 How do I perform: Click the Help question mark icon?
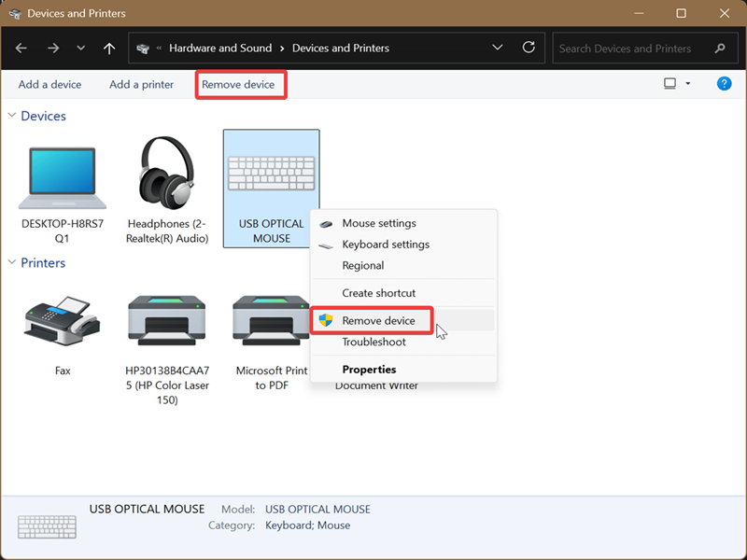[724, 84]
